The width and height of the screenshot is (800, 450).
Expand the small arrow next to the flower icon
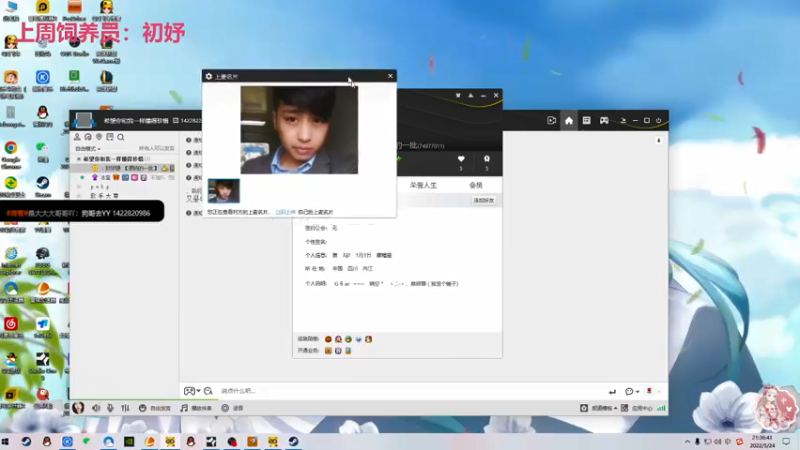(x=659, y=392)
